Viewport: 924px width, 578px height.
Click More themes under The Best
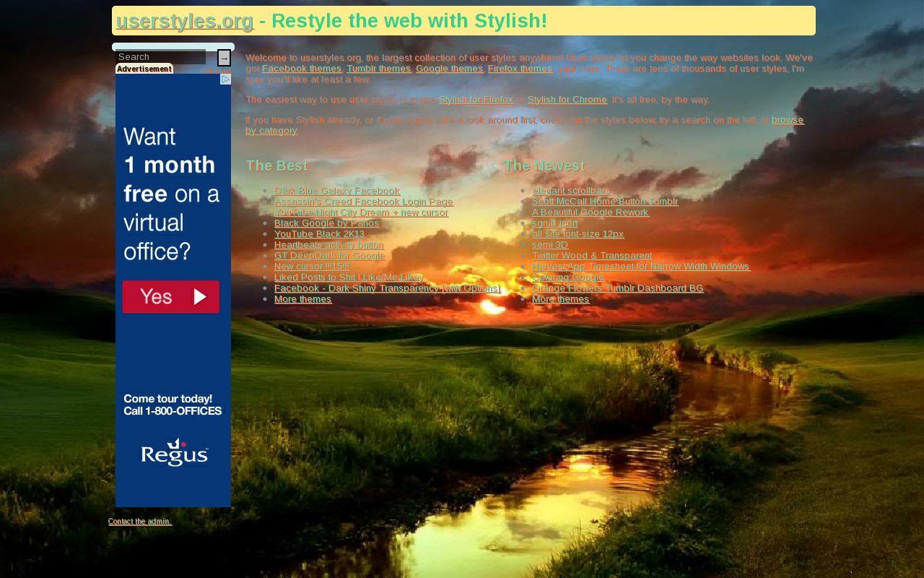click(x=303, y=299)
